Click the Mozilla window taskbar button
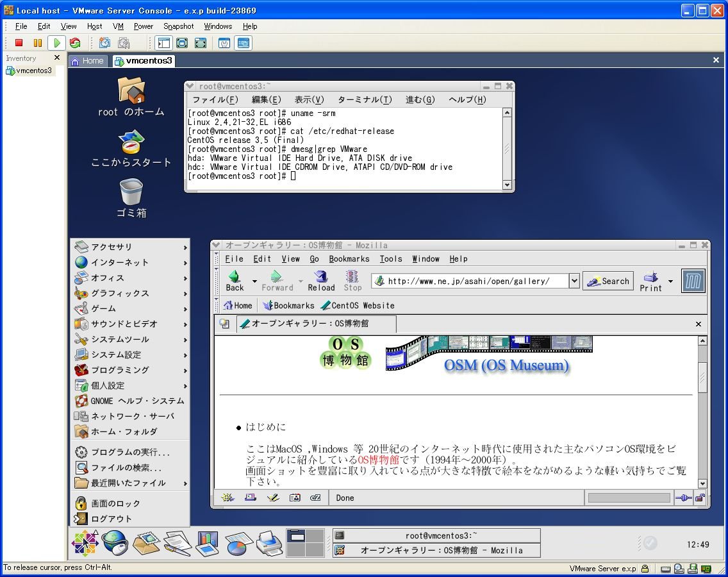 point(437,550)
